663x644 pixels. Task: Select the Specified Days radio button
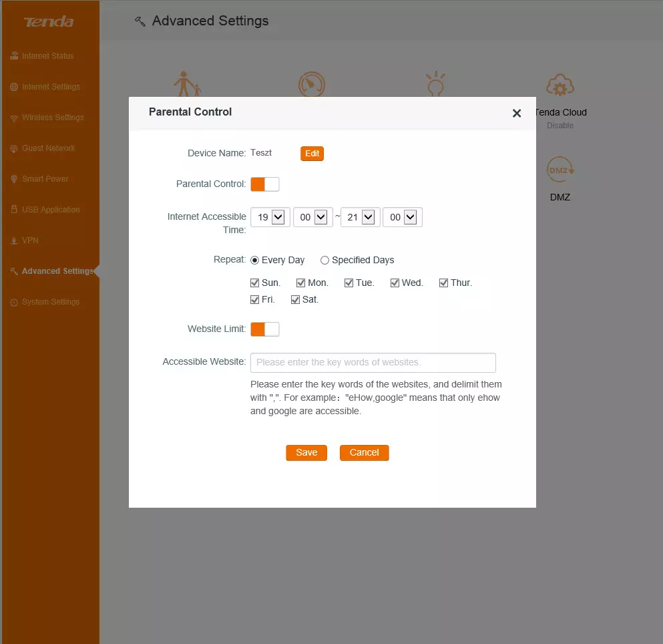pos(325,261)
